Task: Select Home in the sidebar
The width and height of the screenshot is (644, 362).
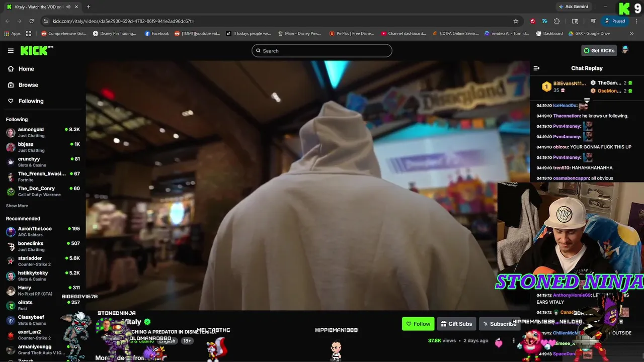Action: tap(26, 69)
